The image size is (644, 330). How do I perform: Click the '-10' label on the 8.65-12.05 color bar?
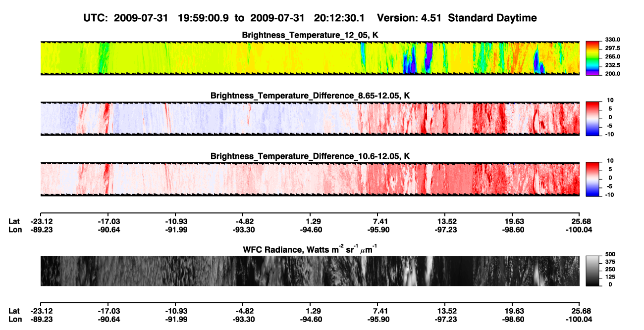(x=608, y=134)
